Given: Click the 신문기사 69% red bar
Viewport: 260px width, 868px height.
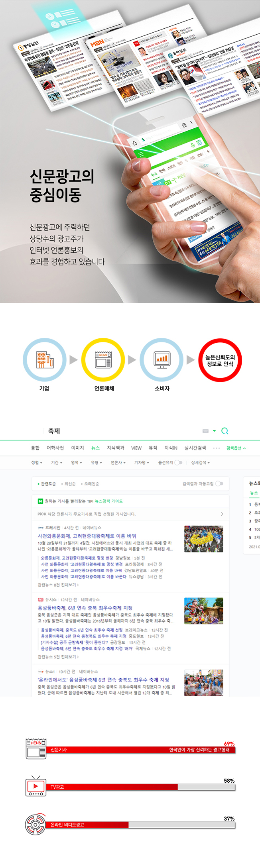Looking at the screenshot, I should pyautogui.click(x=140, y=750).
